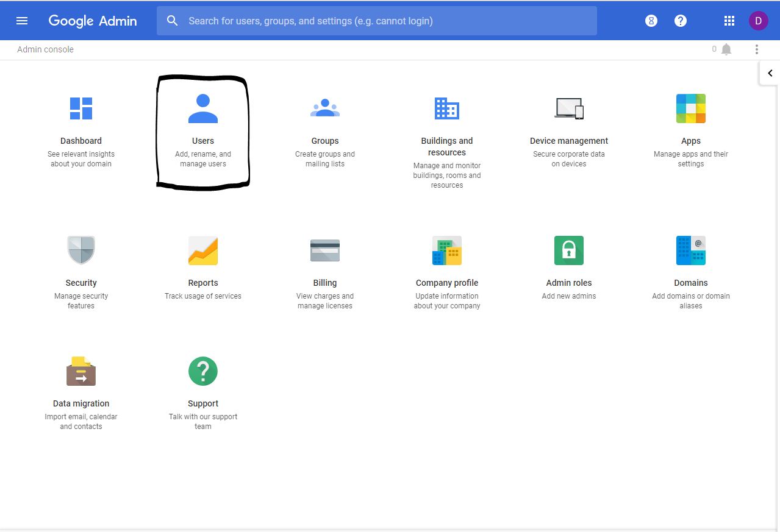Open Buildings and resources
Image resolution: width=780 pixels, height=532 pixels.
446,128
